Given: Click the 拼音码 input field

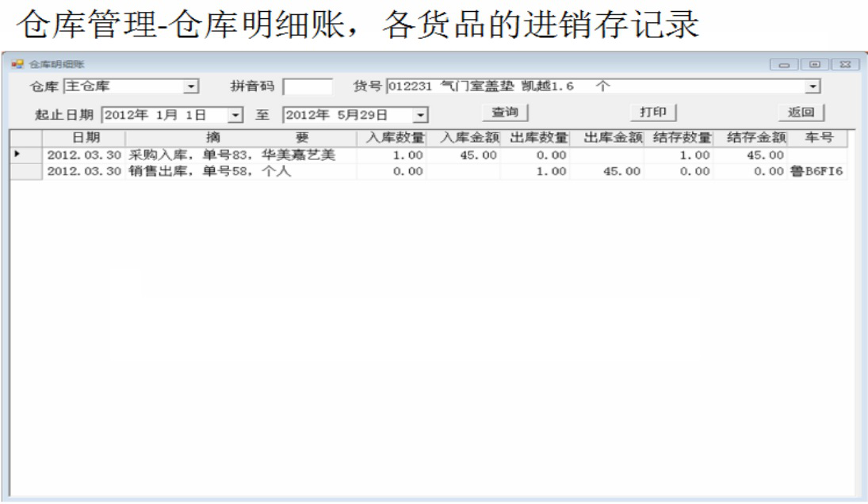Looking at the screenshot, I should pyautogui.click(x=308, y=86).
